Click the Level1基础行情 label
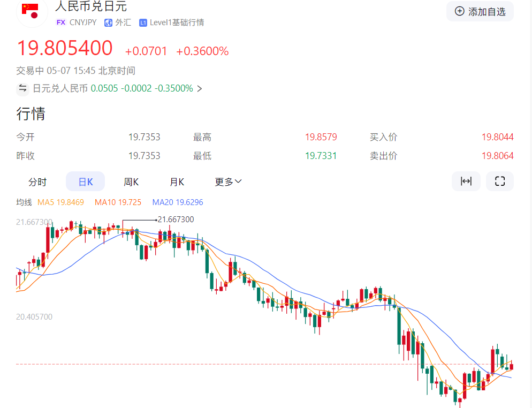The width and height of the screenshot is (532, 408). (177, 22)
